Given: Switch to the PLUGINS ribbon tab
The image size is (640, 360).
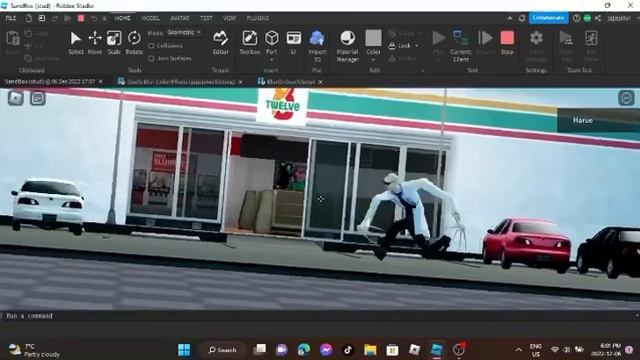Looking at the screenshot, I should (x=258, y=18).
